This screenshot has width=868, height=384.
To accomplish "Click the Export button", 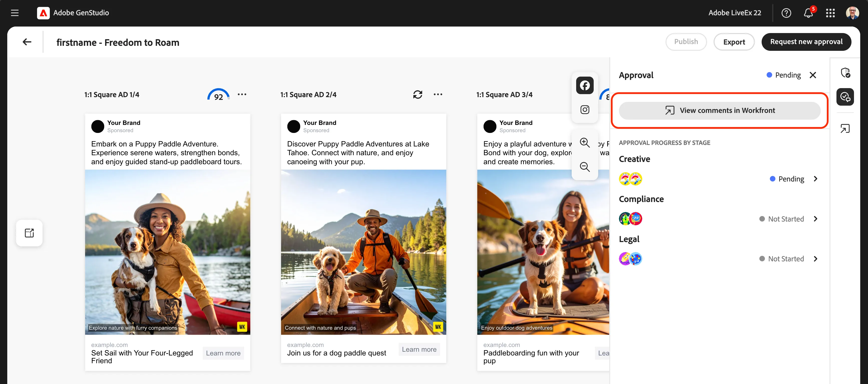I will tap(734, 42).
